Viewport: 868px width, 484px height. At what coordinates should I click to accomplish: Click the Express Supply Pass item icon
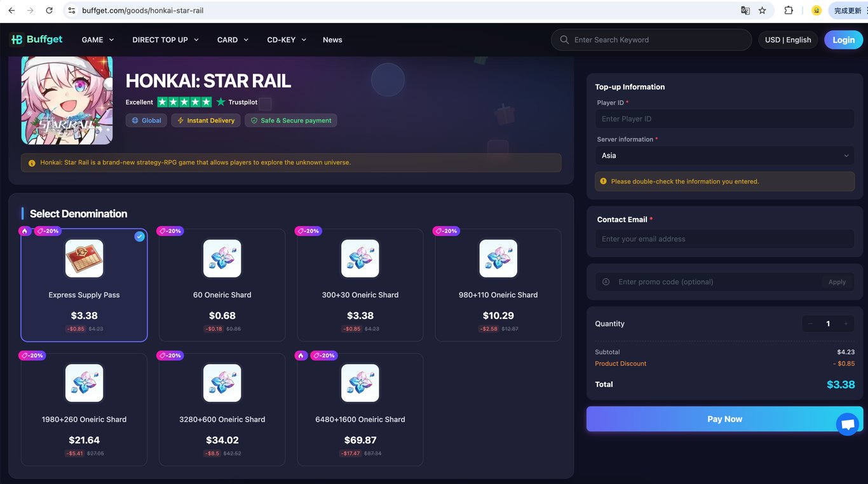[x=84, y=259]
